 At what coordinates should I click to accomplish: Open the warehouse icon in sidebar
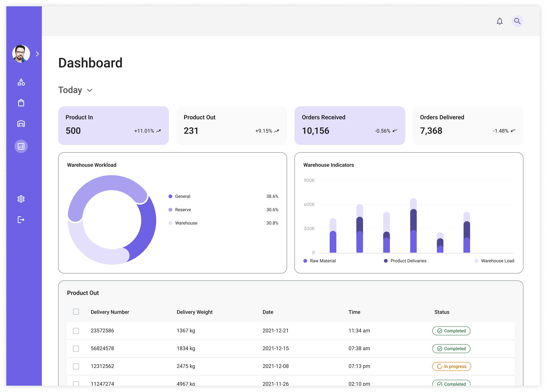(21, 124)
